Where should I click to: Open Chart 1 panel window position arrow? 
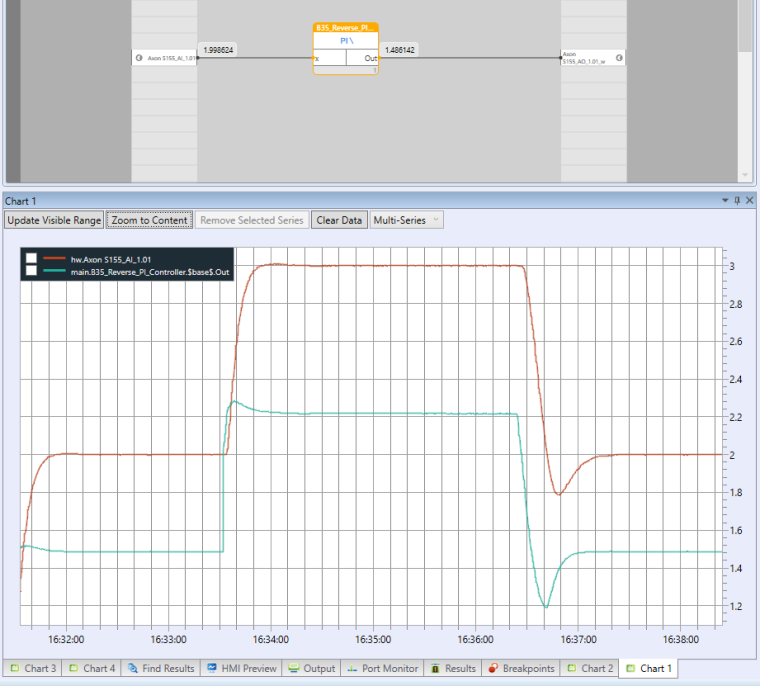tap(726, 201)
